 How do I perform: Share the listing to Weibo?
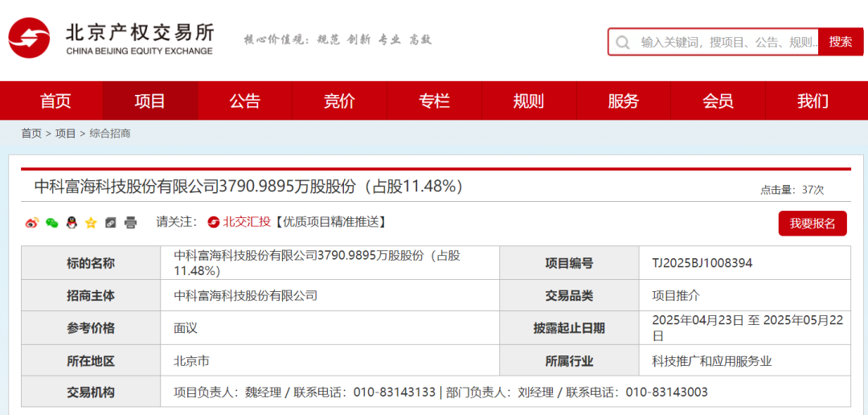coord(33,223)
